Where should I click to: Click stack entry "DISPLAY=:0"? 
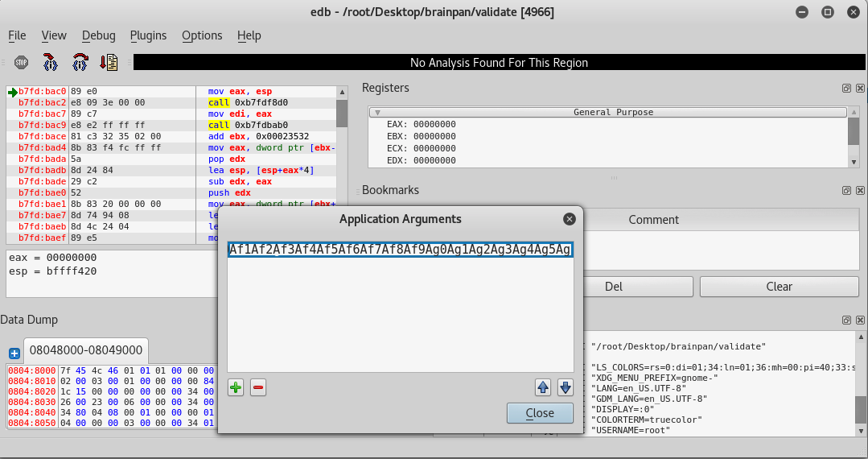[622, 409]
